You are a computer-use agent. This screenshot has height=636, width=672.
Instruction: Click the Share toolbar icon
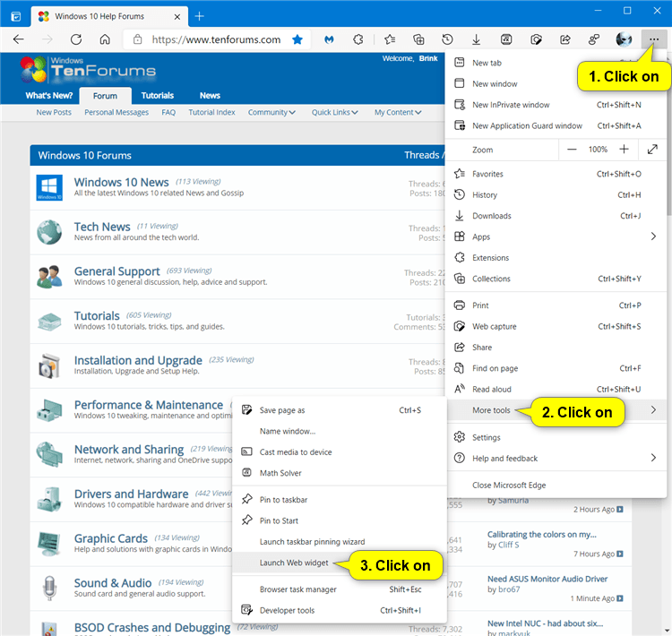[x=565, y=39]
